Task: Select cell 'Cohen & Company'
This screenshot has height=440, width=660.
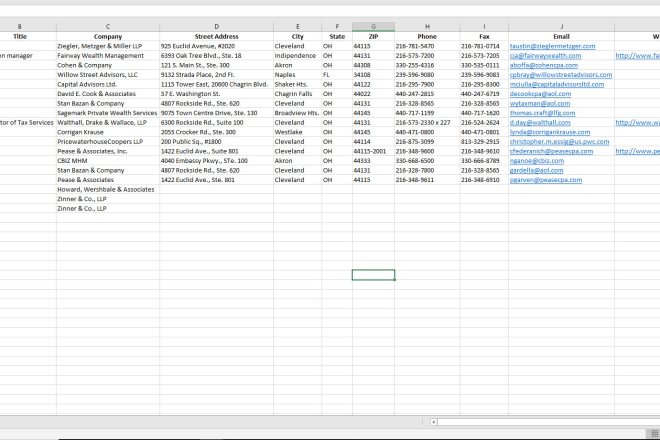Action: 108,65
